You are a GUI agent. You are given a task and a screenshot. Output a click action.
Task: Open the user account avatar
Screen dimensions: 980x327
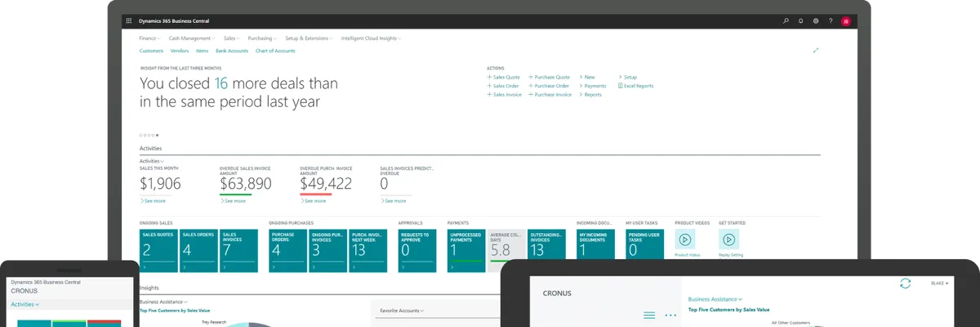pos(845,20)
